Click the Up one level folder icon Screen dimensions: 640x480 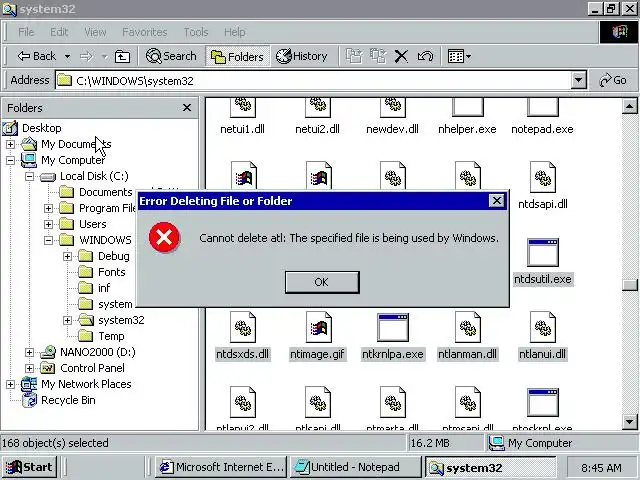[122, 56]
